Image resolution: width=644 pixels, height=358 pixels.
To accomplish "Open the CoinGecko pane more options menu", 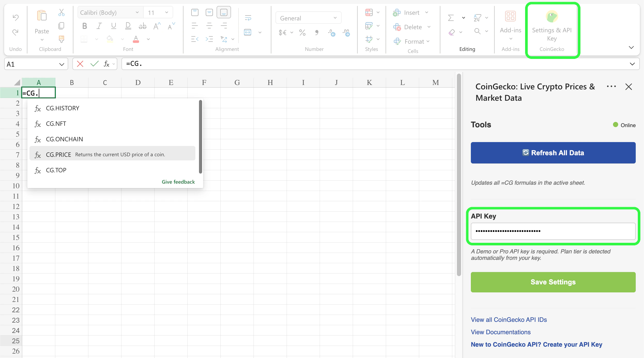I will (x=611, y=87).
